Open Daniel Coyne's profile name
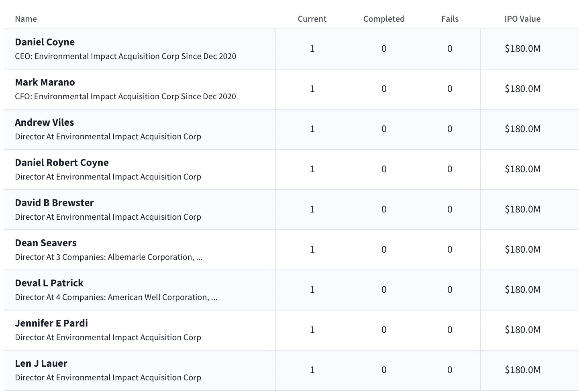Image resolution: width=579 pixels, height=392 pixels. 45,42
